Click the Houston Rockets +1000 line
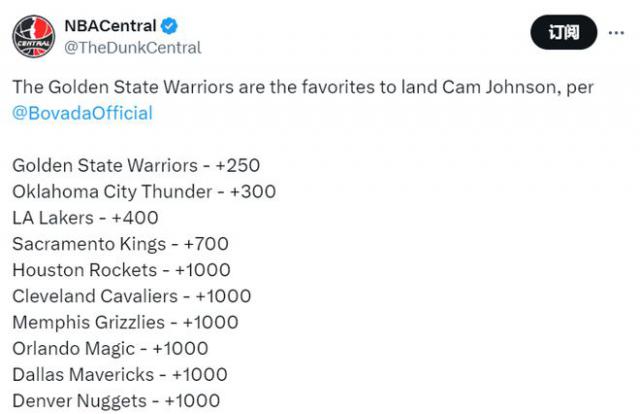640x414 pixels. [121, 270]
